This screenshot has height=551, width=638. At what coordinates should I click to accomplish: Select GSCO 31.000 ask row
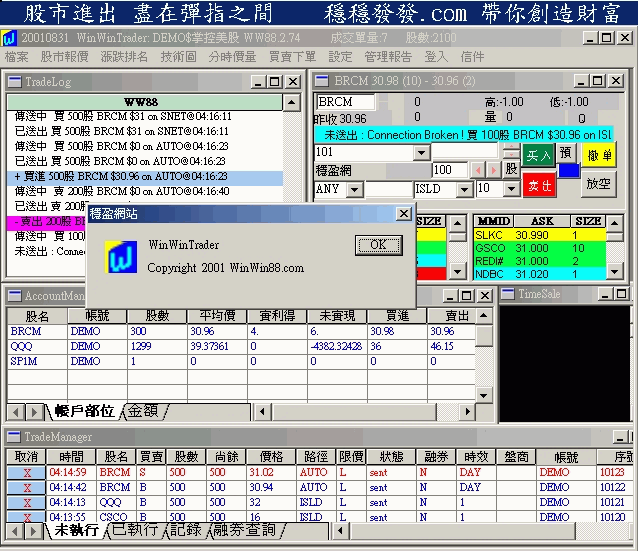[540, 248]
